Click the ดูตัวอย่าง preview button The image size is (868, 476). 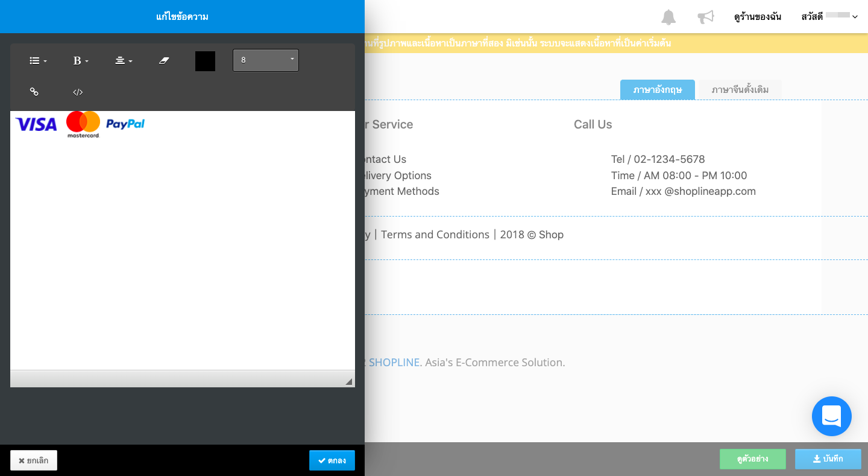coord(753,459)
